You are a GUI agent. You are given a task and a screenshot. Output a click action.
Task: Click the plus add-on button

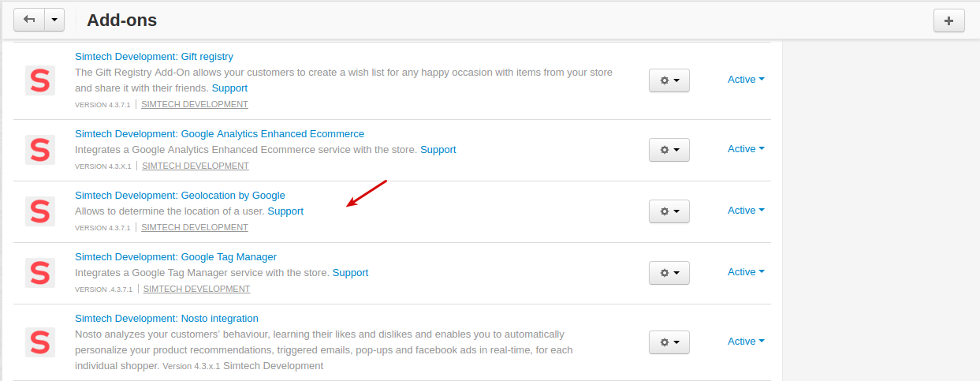(948, 21)
